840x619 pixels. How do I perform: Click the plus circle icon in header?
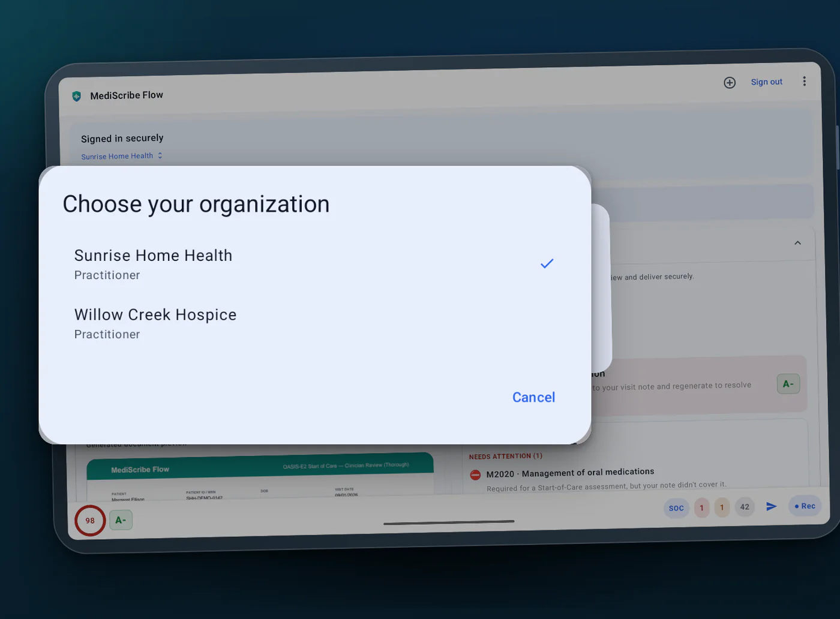pyautogui.click(x=730, y=83)
